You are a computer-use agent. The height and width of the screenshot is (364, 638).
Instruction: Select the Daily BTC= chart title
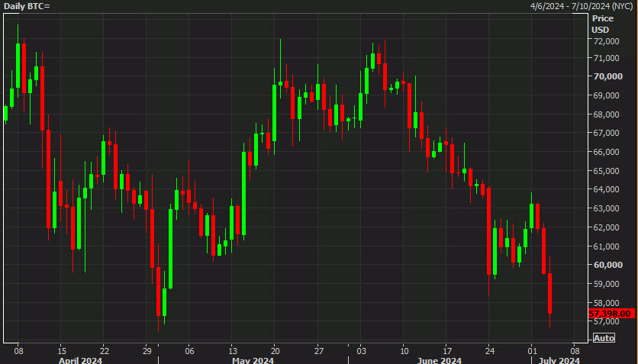tap(27, 6)
